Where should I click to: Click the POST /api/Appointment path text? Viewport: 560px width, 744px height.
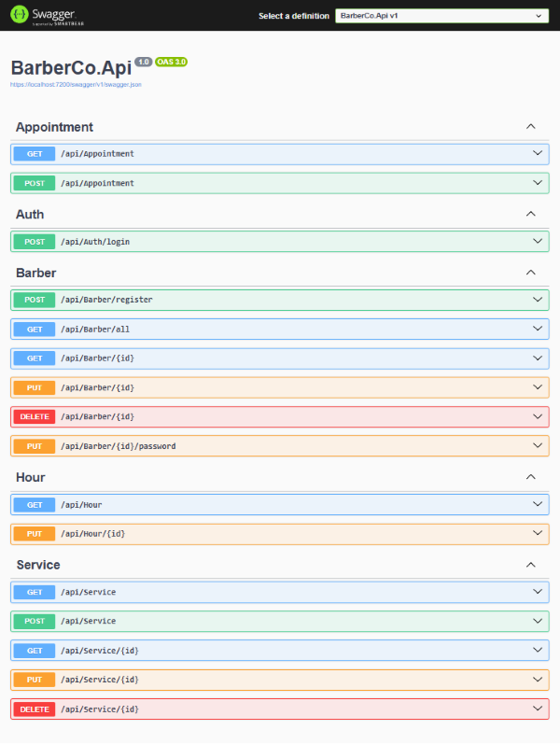(97, 183)
